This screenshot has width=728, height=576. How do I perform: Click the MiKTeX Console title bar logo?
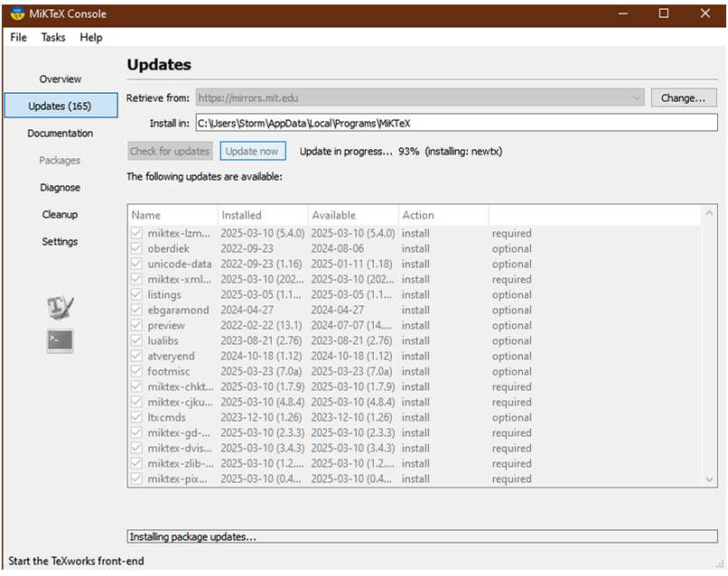pos(17,14)
